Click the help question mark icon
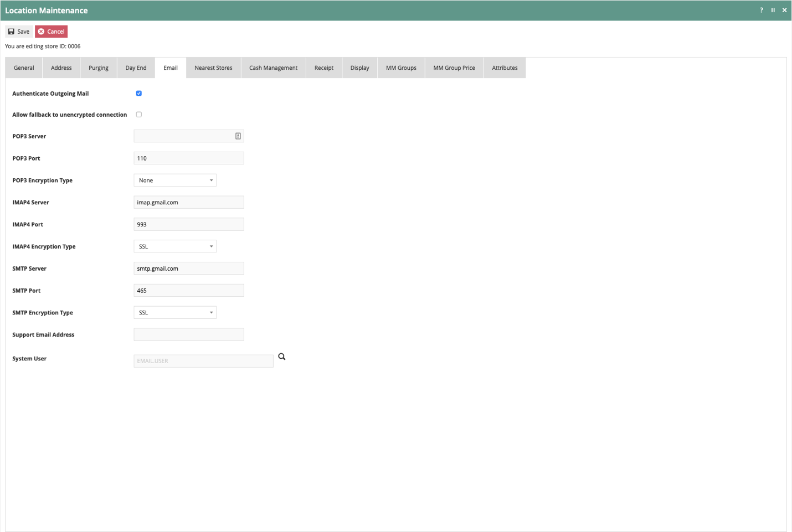Image resolution: width=792 pixels, height=532 pixels. click(x=762, y=10)
